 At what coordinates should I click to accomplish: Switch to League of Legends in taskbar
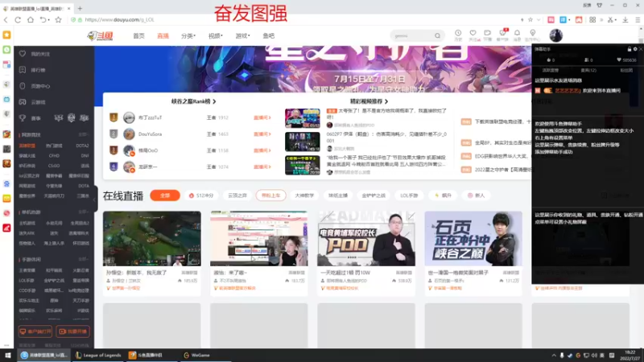pyautogui.click(x=98, y=355)
